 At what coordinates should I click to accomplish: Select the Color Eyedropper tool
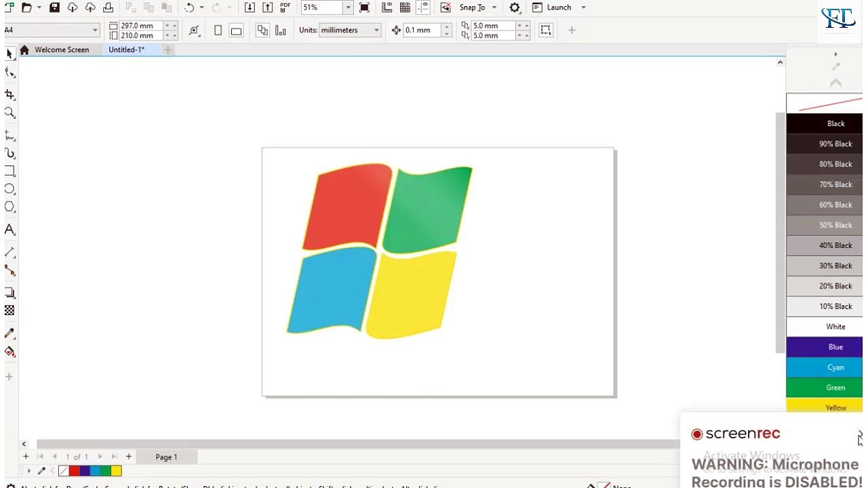9,333
